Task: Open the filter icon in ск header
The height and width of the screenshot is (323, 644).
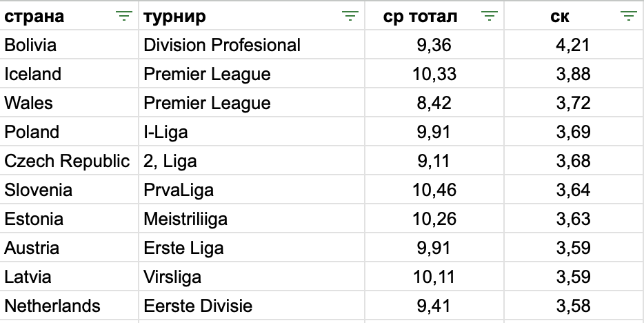Action: coord(628,17)
